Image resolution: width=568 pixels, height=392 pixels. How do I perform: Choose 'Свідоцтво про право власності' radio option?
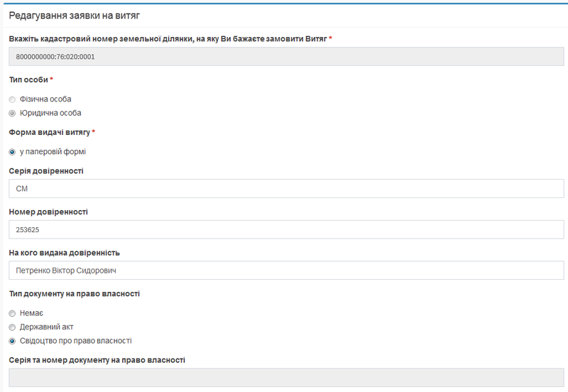(12, 341)
